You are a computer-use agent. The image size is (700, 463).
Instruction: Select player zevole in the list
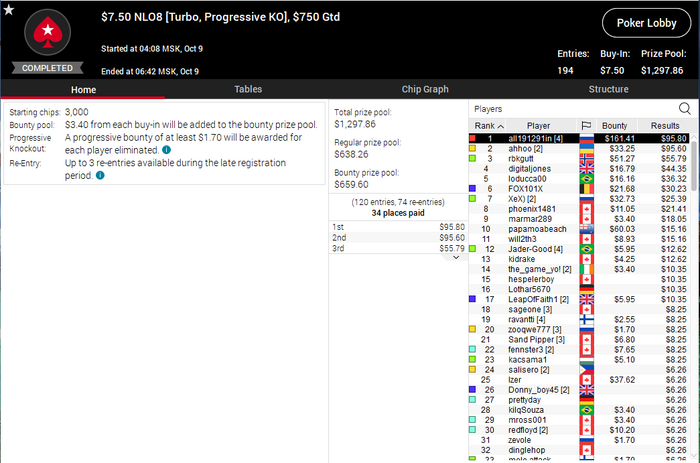[579, 440]
